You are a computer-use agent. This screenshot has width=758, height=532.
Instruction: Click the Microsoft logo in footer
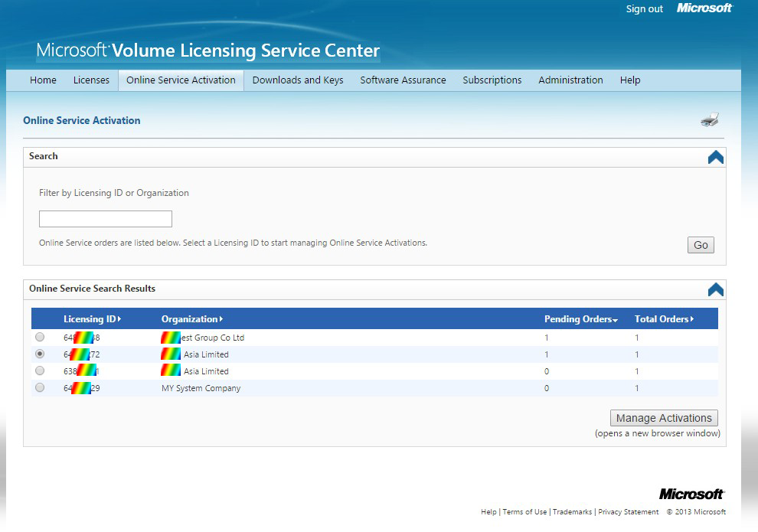click(692, 494)
